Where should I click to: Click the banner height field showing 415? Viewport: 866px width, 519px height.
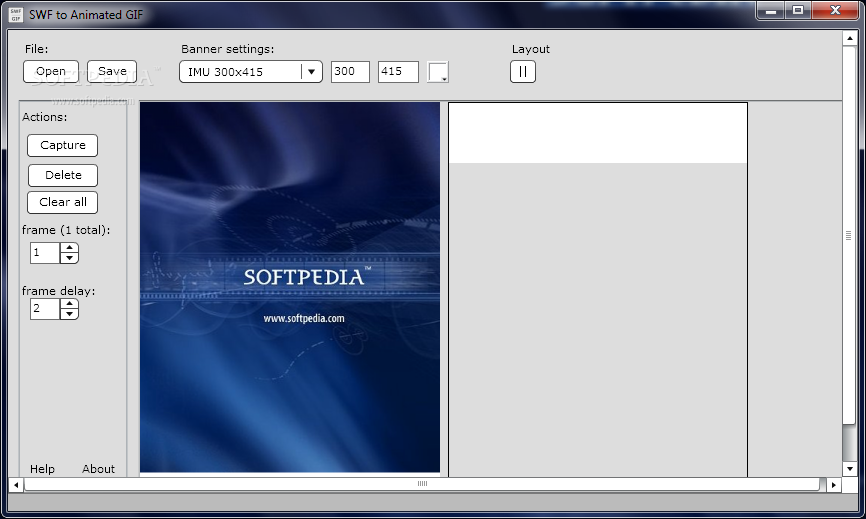(398, 72)
